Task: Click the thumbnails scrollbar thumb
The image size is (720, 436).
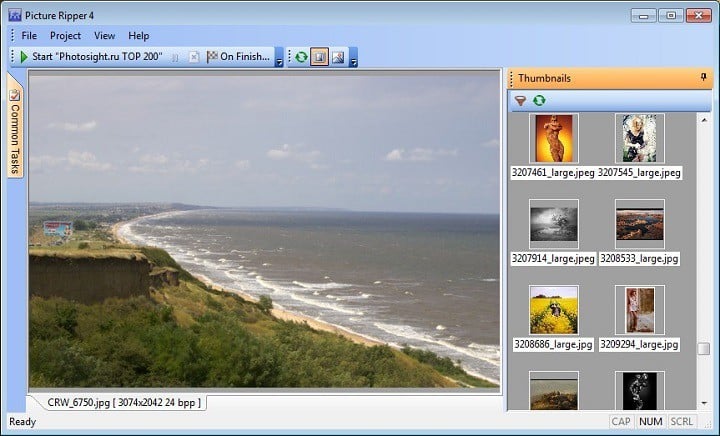Action: tap(704, 349)
